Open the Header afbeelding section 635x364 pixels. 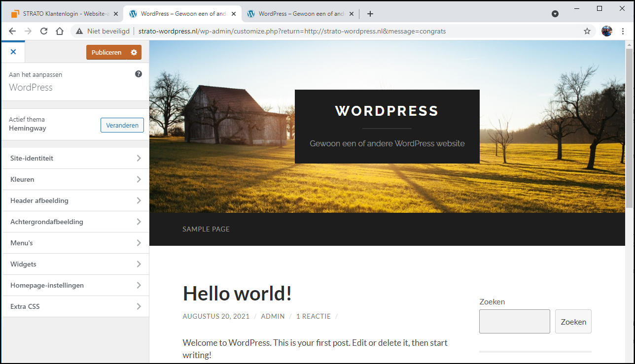point(75,200)
